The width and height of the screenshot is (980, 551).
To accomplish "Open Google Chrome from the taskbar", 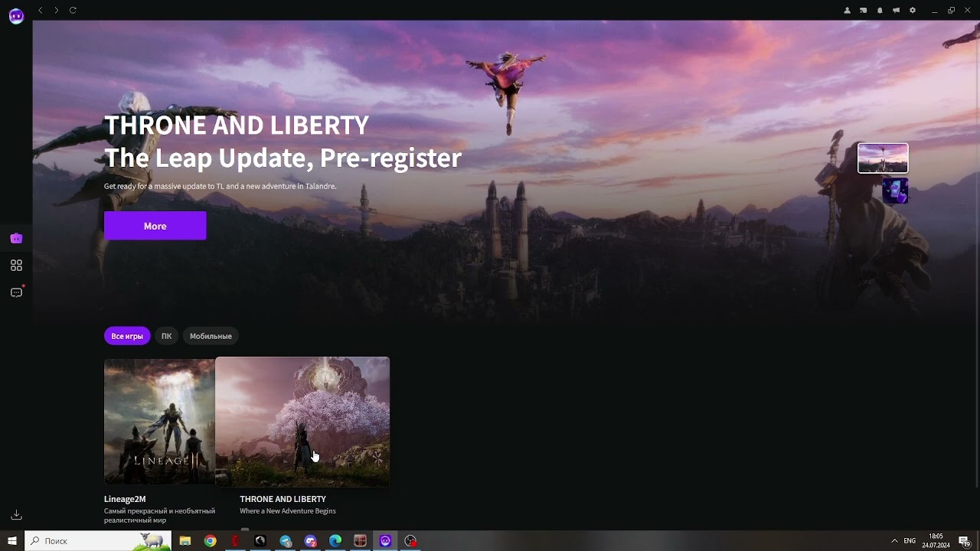I will (211, 541).
